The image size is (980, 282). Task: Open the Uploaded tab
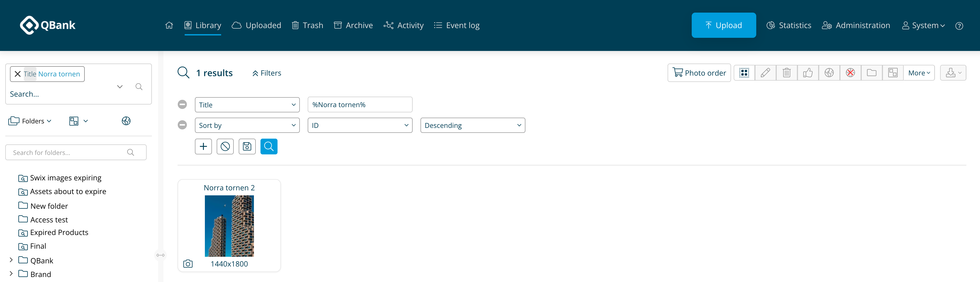click(x=257, y=25)
